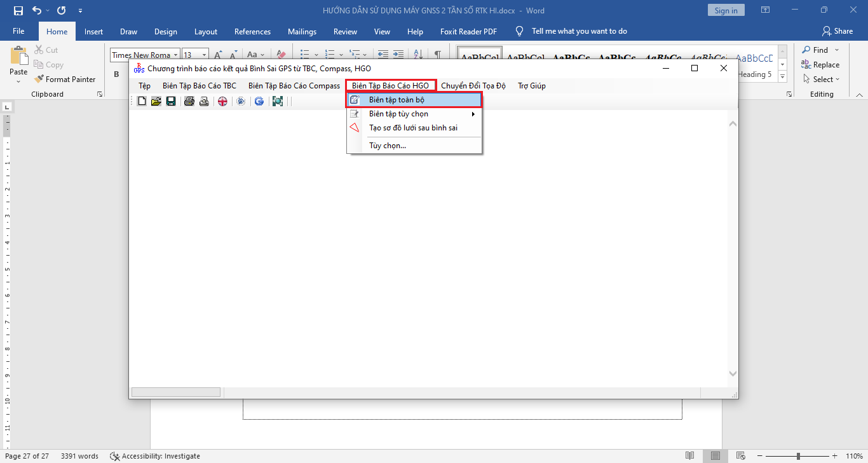Image resolution: width=868 pixels, height=463 pixels.
Task: Click the Accessibility: Investigate status item
Action: (155, 456)
